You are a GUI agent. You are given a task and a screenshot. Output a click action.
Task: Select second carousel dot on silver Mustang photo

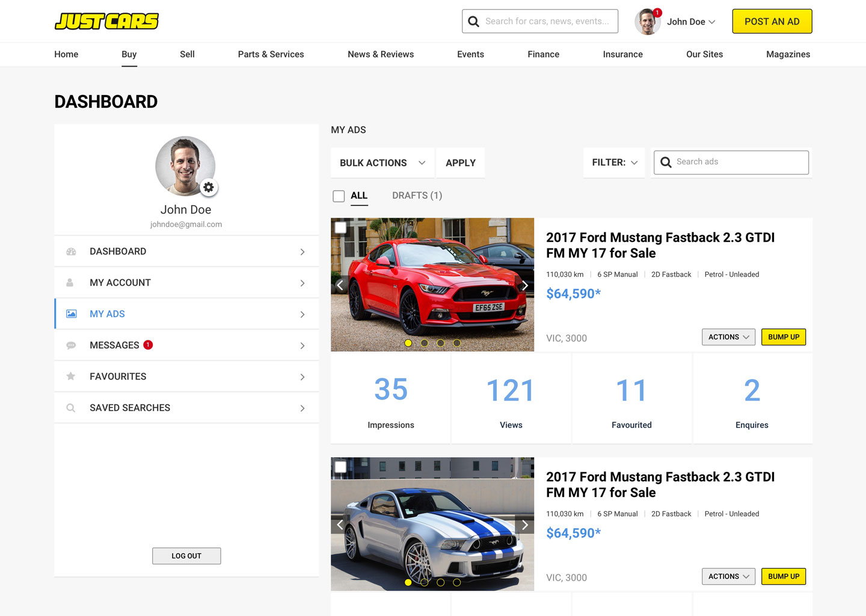click(x=425, y=582)
